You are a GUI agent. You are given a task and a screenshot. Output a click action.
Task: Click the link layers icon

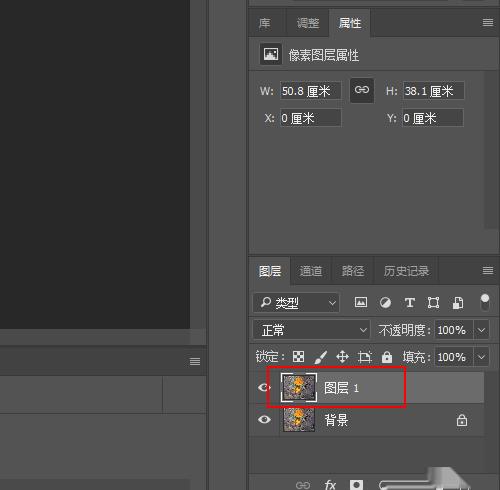[x=303, y=485]
